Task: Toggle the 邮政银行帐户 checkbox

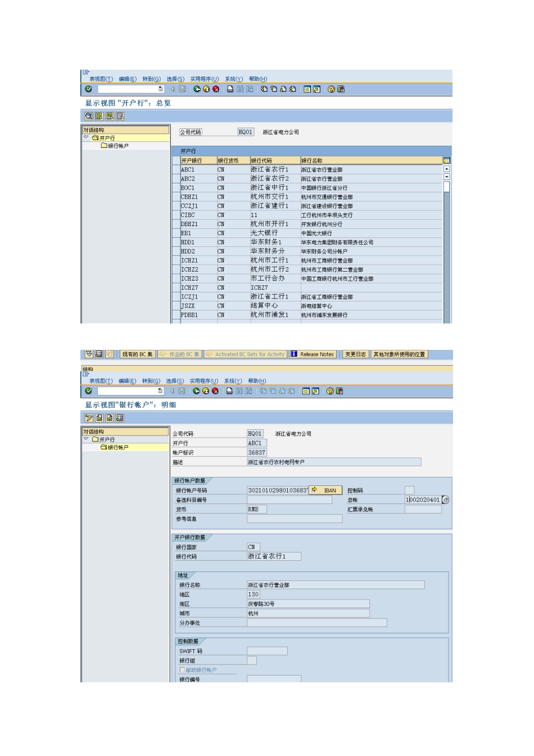Action: (182, 670)
